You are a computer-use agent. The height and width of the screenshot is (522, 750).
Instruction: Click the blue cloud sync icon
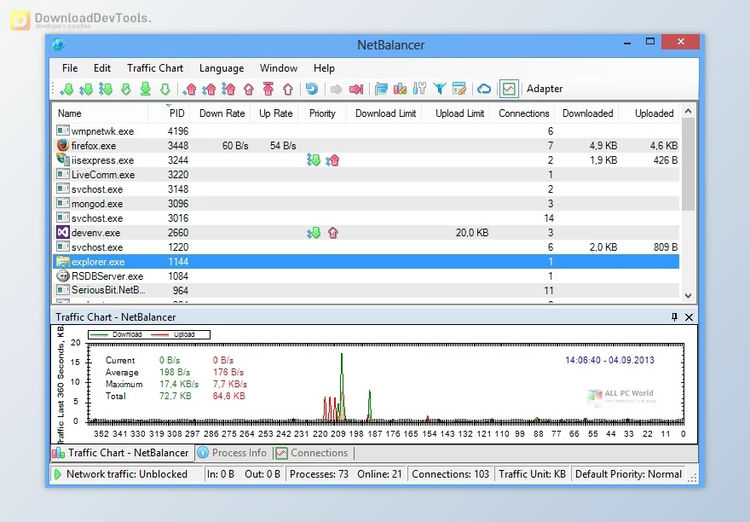pyautogui.click(x=484, y=89)
